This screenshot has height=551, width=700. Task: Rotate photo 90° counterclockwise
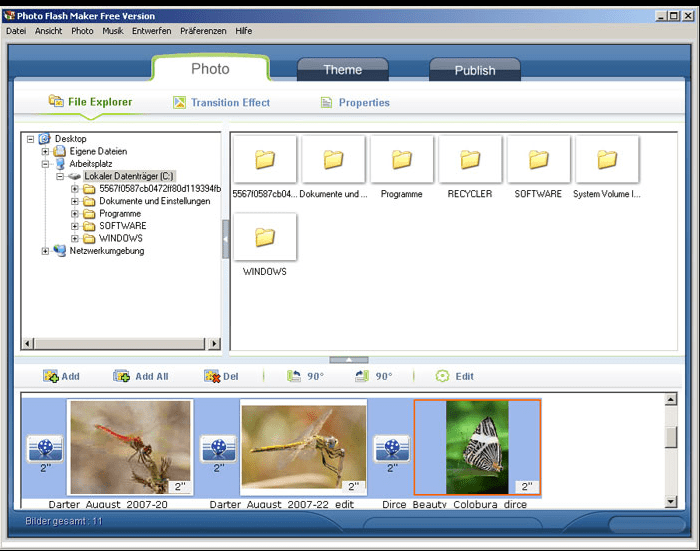click(x=294, y=376)
